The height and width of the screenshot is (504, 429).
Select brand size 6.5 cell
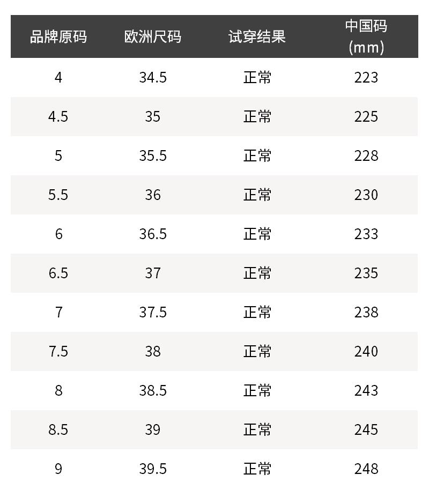58,273
